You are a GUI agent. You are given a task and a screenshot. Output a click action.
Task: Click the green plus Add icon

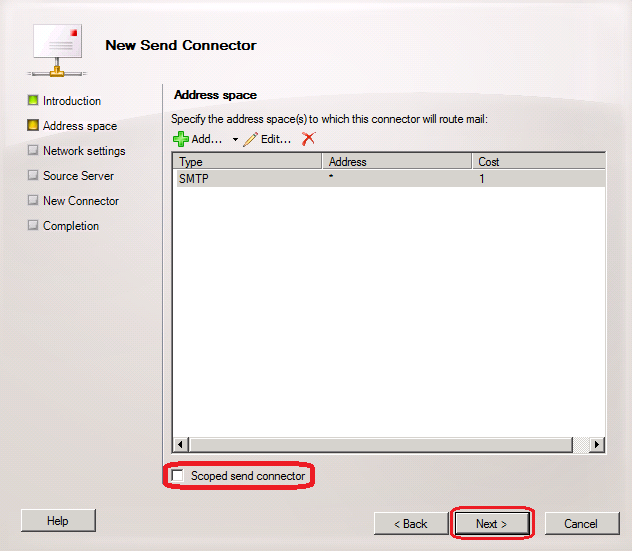(180, 139)
